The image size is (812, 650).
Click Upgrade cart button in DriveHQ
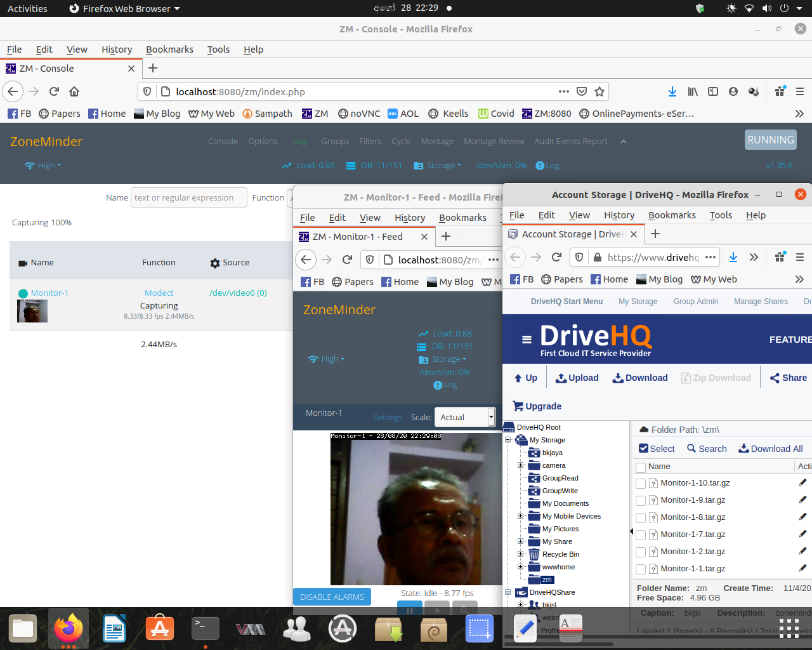(x=537, y=406)
